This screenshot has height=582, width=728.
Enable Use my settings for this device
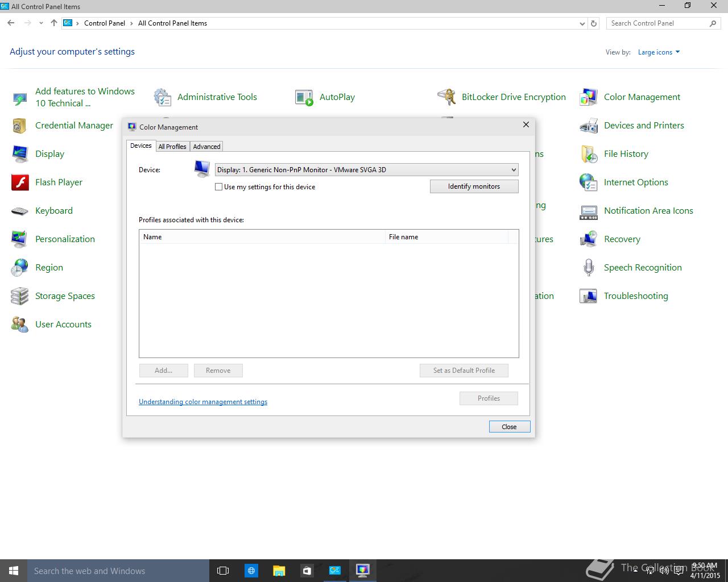tap(218, 186)
